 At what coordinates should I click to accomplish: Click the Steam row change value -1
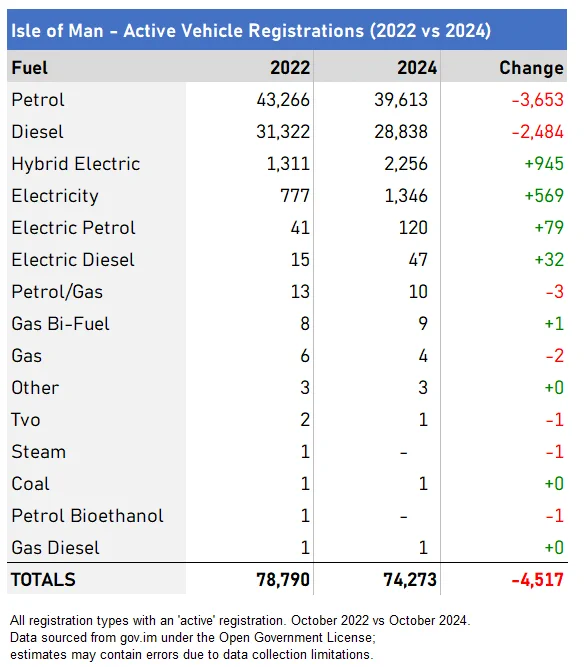(x=555, y=452)
